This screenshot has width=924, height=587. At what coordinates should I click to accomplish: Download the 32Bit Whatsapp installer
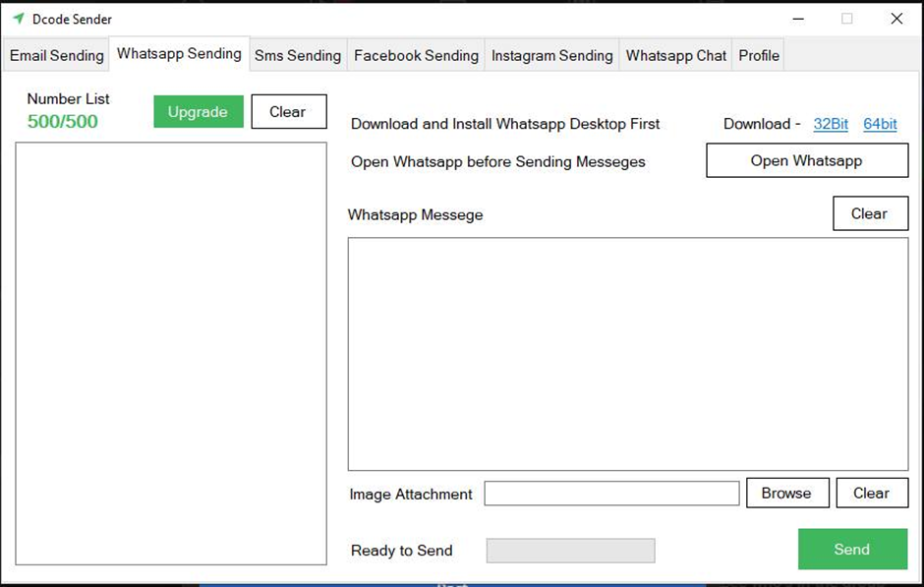[831, 124]
